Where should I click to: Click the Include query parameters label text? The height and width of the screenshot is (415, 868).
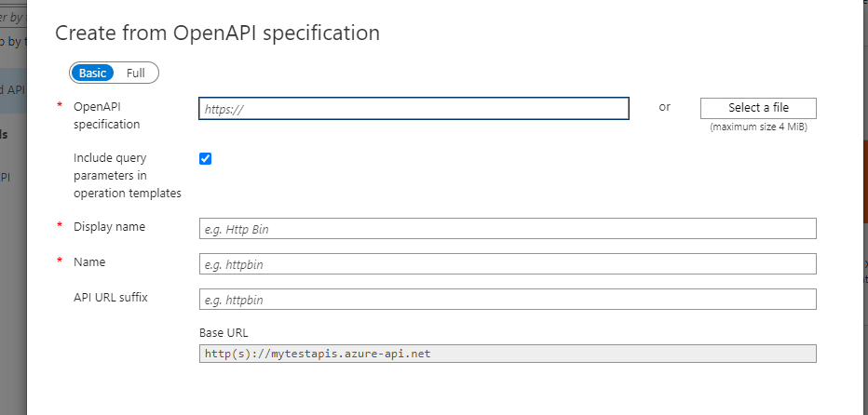click(x=128, y=176)
